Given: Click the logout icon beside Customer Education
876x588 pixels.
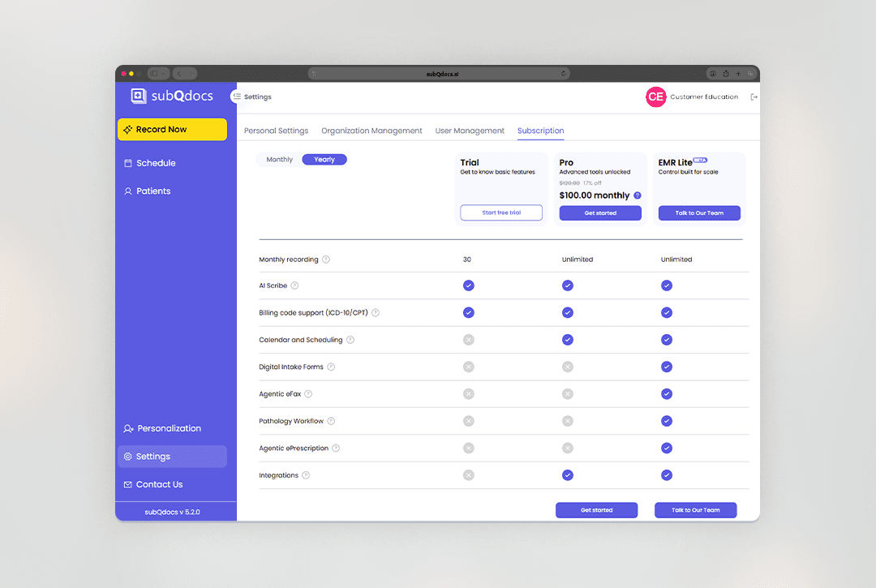Looking at the screenshot, I should click(x=754, y=97).
